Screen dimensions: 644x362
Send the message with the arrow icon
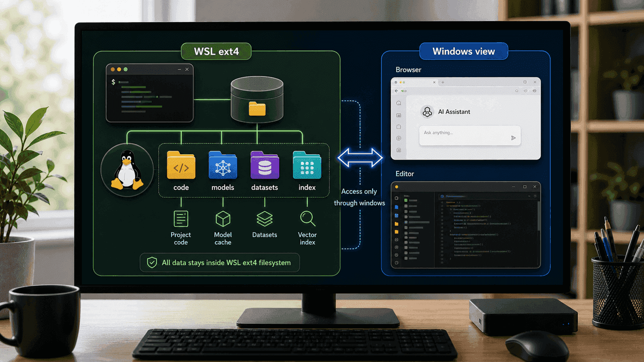(x=513, y=138)
